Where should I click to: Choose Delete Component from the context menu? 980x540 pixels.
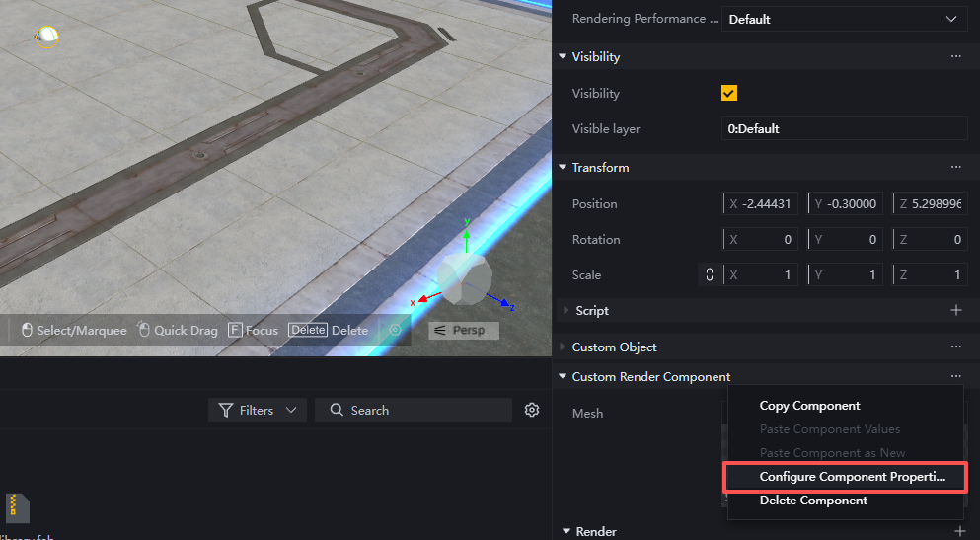click(x=813, y=501)
